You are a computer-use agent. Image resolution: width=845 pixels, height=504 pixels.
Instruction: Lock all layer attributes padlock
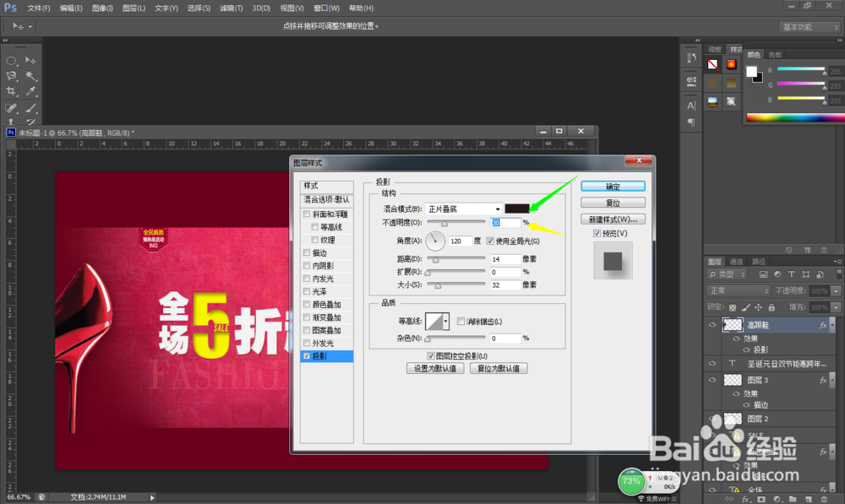[x=771, y=307]
